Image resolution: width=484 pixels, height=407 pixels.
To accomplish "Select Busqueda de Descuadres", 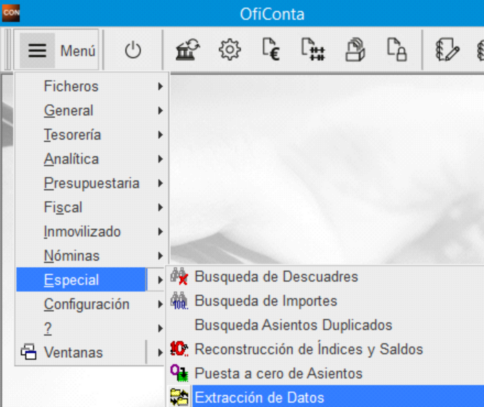I will coord(276,277).
